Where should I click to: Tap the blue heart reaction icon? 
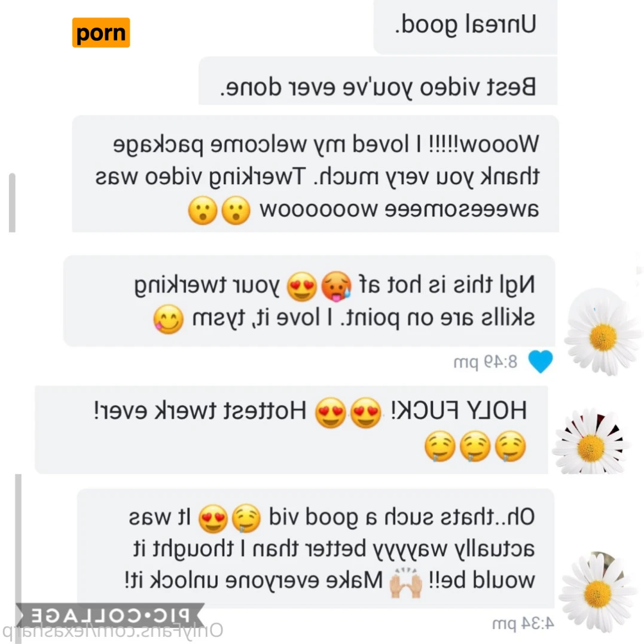pos(540,361)
